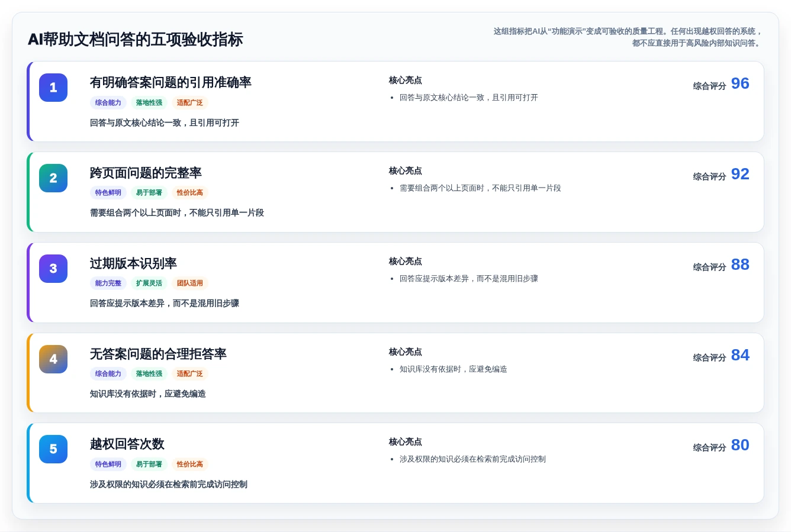Click the 特色鲜明 tag in card 2
This screenshot has width=791, height=532.
click(x=108, y=193)
